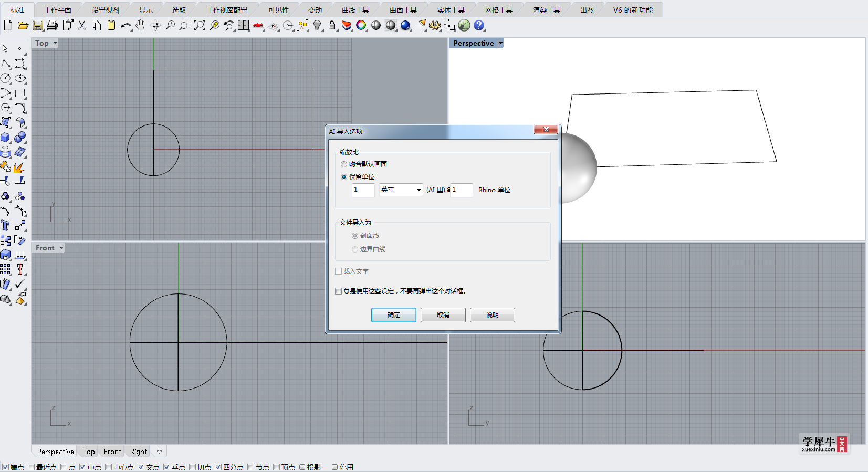Screen dimensions: 868x472
Task: Click the four-viewport layout icon
Action: pos(244,25)
